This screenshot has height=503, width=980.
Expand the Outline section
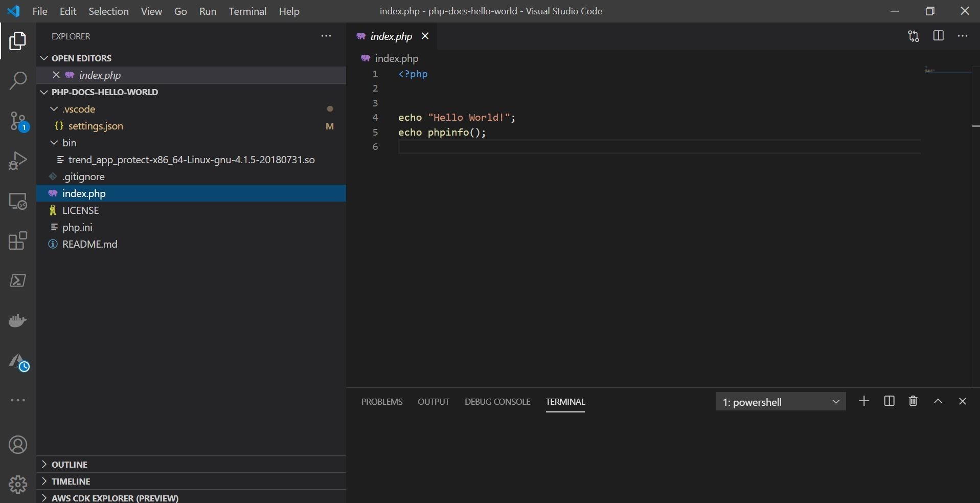(44, 465)
